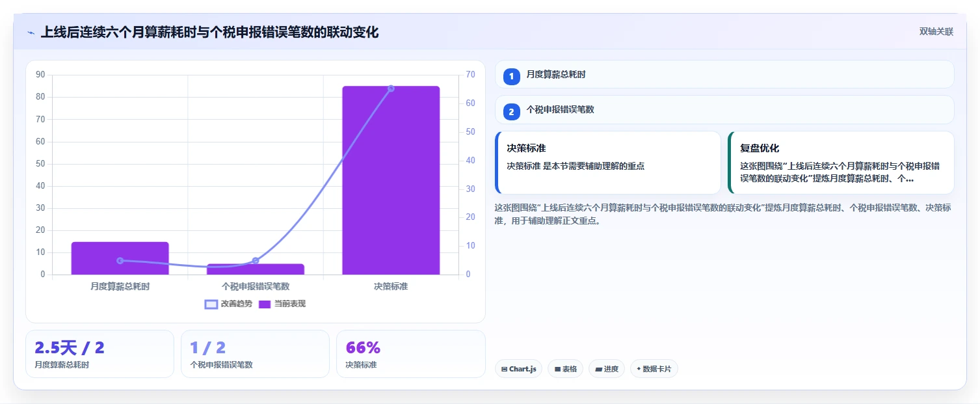The width and height of the screenshot is (980, 404).
Task: Click the 数据卡片 tag
Action: [654, 369]
